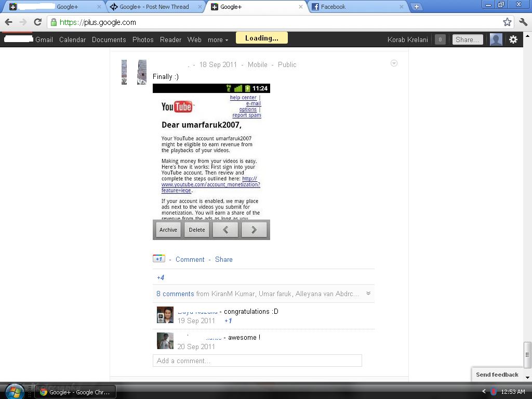532x399 pixels.
Task: Go back using the browser back arrow
Action: [9, 22]
